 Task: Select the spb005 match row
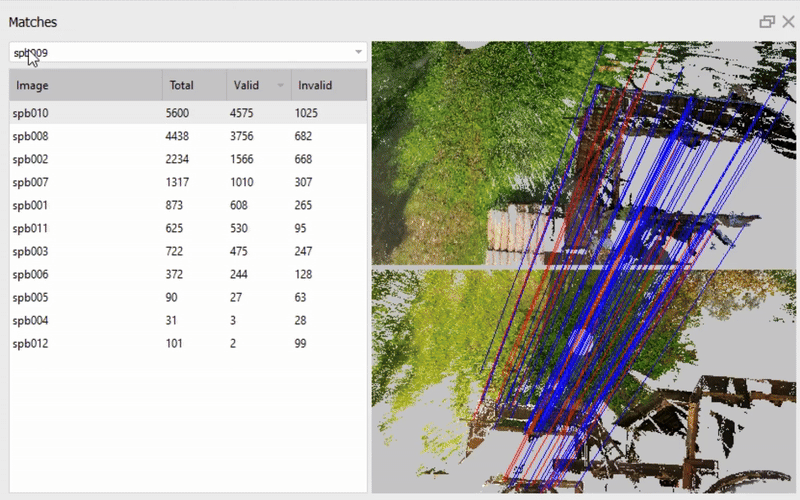coord(30,297)
